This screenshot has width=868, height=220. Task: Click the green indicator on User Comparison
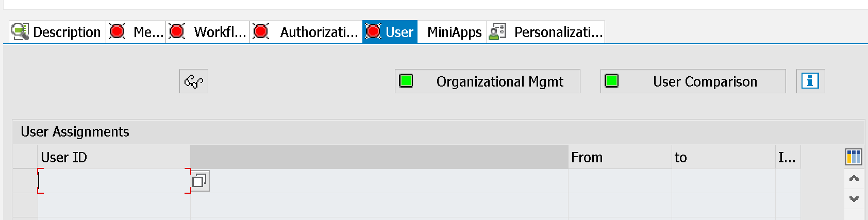coord(612,81)
